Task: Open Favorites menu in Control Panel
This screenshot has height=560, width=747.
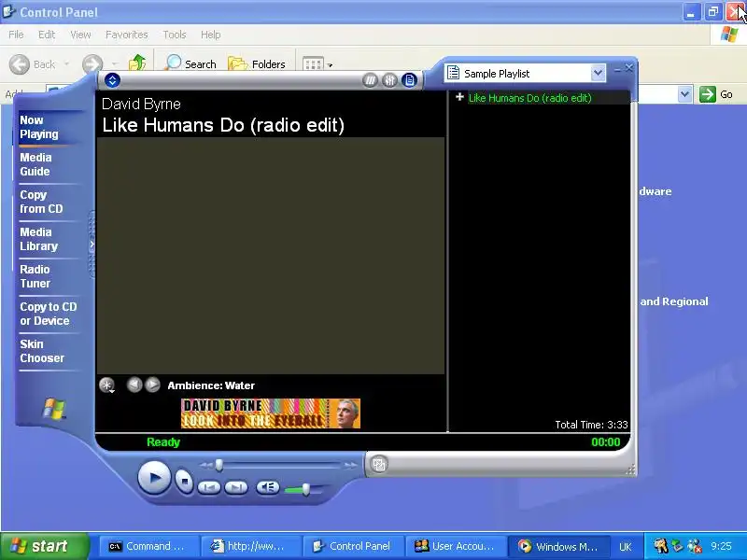Action: (x=127, y=35)
